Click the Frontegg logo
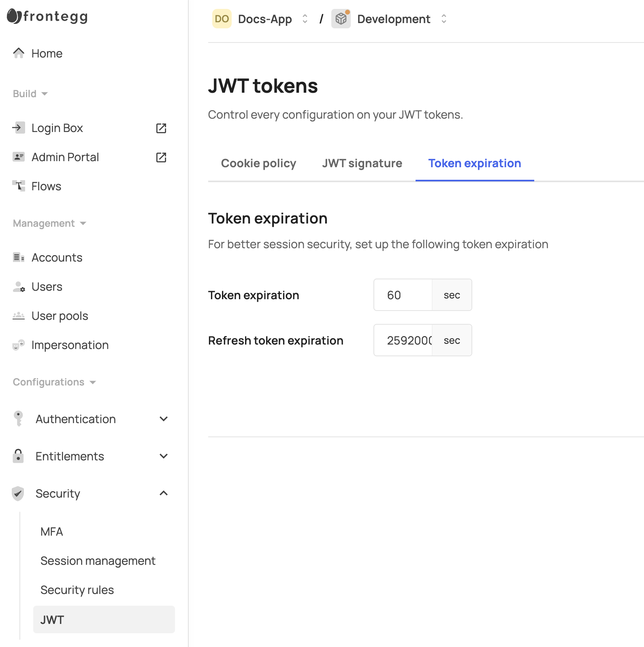This screenshot has height=647, width=644. click(47, 16)
